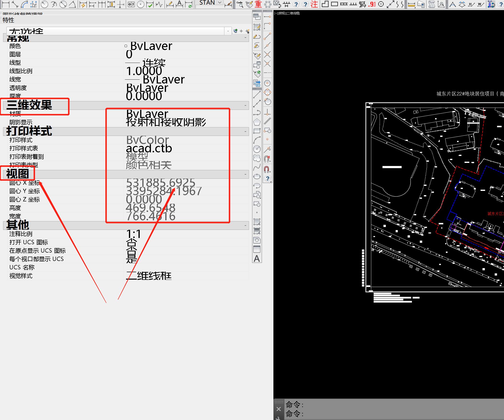Click the 打印样式表 acad.ctb value

click(187, 148)
